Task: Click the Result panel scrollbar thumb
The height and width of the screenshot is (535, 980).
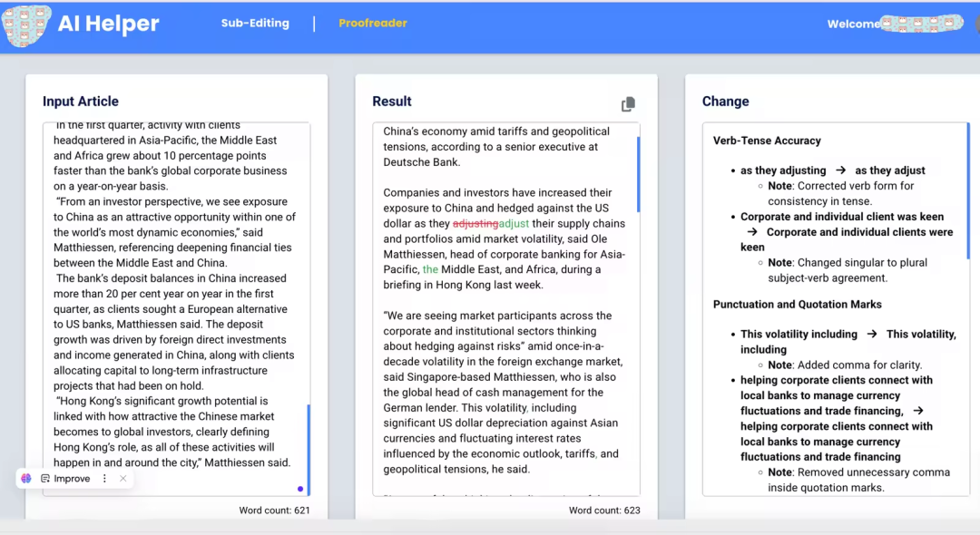Action: tap(638, 173)
